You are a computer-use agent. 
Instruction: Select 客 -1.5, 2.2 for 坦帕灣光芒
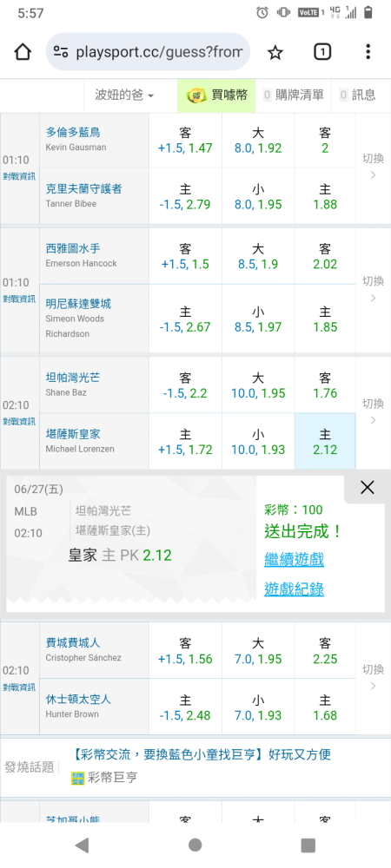(x=186, y=385)
